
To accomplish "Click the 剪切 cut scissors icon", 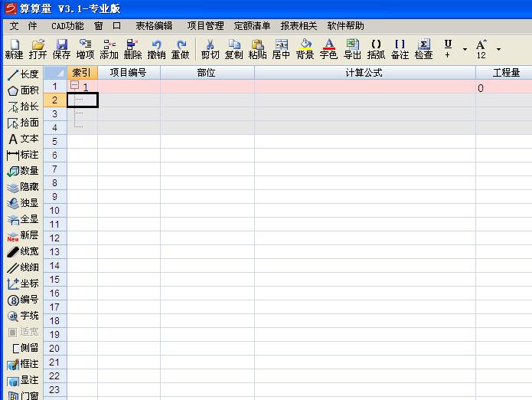I will click(x=210, y=49).
